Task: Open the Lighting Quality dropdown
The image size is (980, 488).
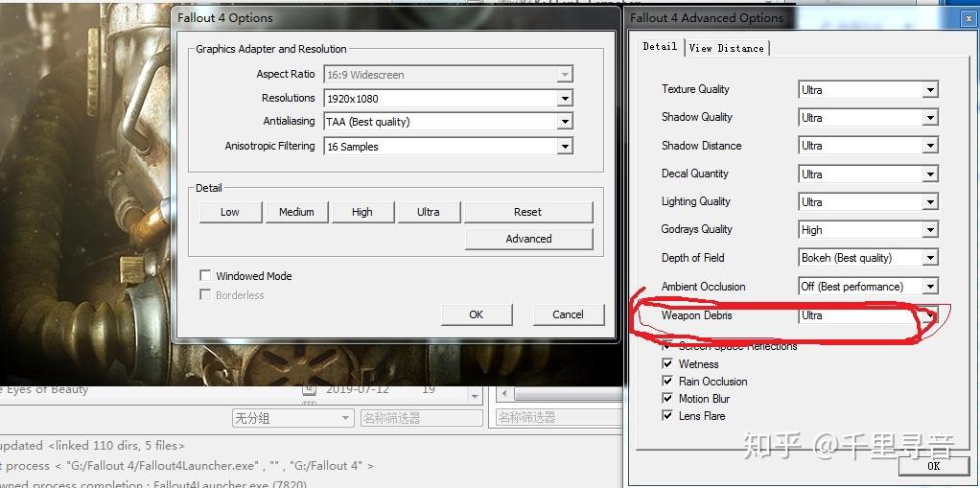Action: (x=868, y=202)
